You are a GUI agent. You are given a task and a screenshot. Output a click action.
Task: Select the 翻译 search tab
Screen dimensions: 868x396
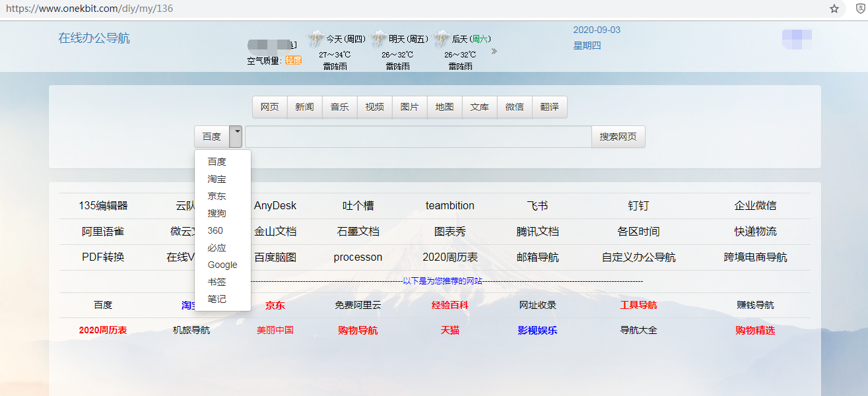[549, 107]
